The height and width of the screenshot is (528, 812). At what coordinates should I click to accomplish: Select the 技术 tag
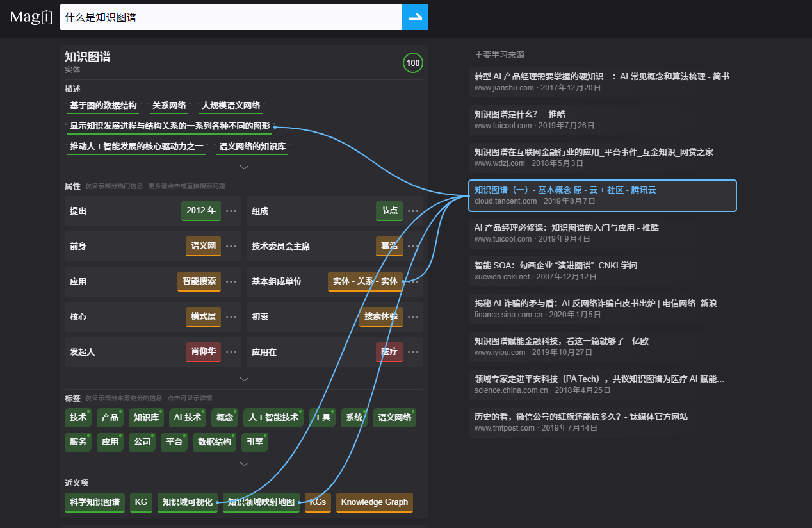click(78, 418)
